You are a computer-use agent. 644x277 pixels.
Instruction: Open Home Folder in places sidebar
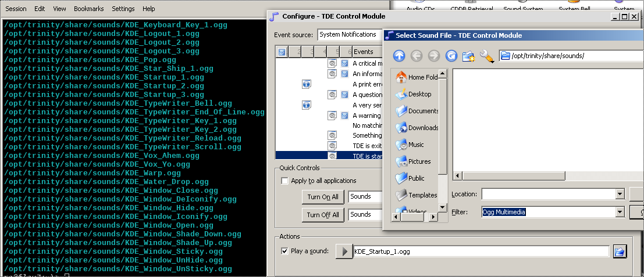pyautogui.click(x=417, y=77)
